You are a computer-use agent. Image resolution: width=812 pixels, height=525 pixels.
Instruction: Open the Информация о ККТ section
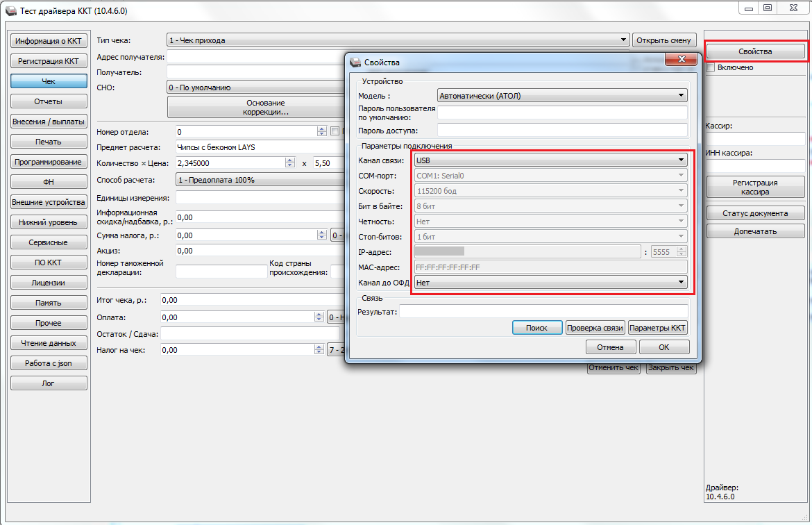click(x=49, y=40)
